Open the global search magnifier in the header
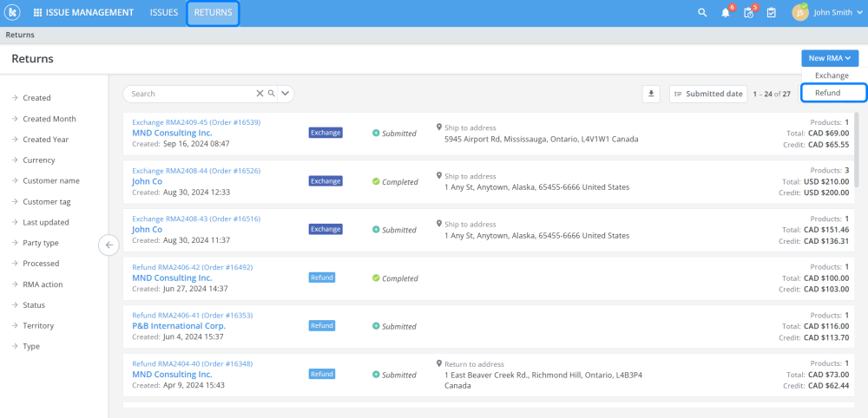The height and width of the screenshot is (418, 868). (x=702, y=13)
